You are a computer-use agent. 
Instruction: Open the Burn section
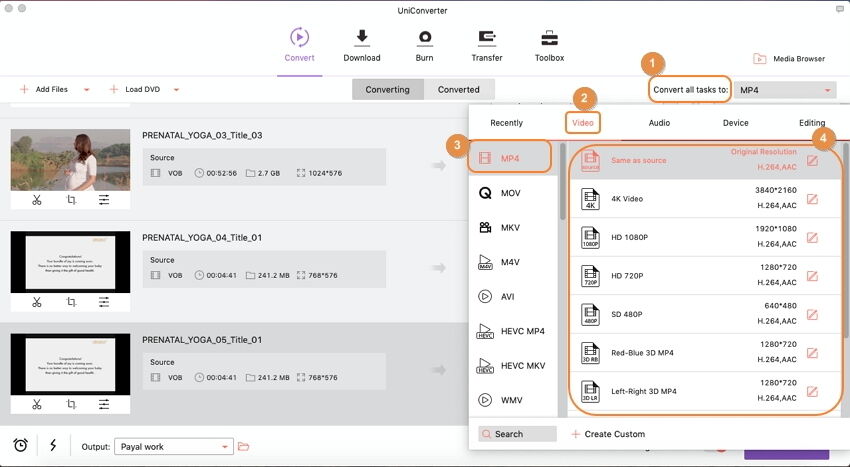click(424, 46)
